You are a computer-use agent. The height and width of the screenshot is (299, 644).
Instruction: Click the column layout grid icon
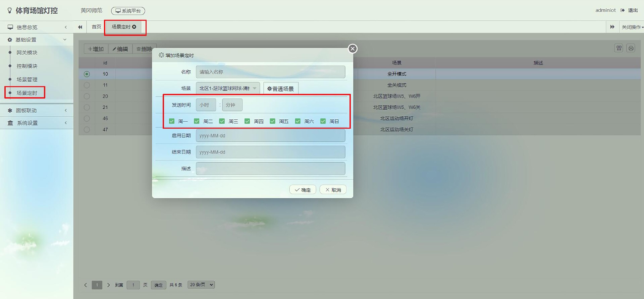point(619,48)
